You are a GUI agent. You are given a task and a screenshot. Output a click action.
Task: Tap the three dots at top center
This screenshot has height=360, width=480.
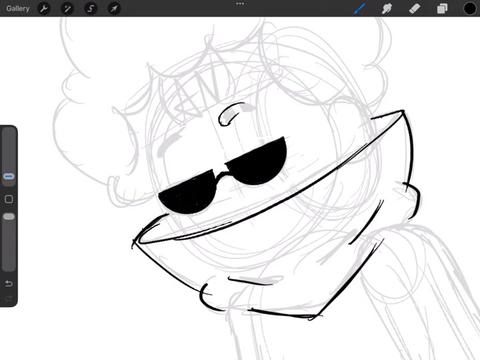240,4
